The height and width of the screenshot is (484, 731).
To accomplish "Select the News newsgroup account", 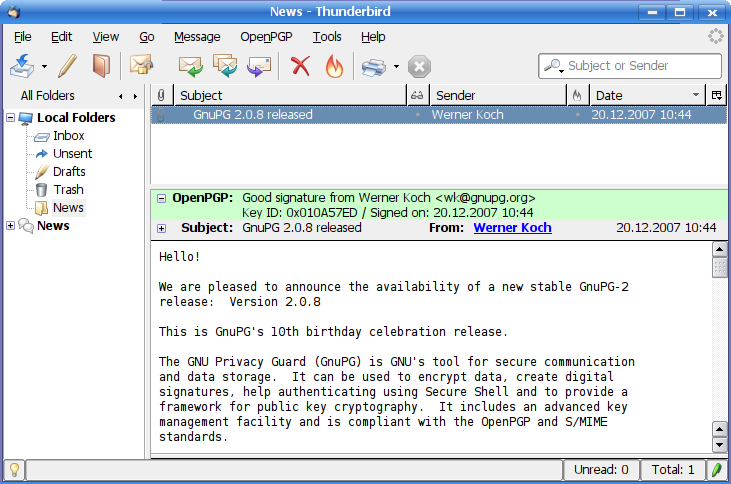I will click(x=53, y=226).
